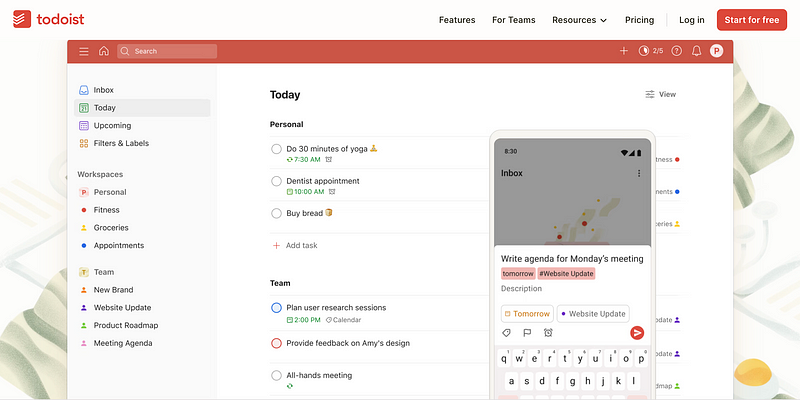Click the Todoist logo
This screenshot has height=400, width=800.
click(48, 19)
